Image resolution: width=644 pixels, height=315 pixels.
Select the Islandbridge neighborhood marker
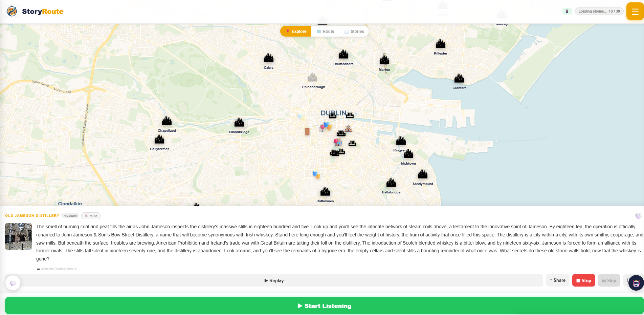click(239, 122)
